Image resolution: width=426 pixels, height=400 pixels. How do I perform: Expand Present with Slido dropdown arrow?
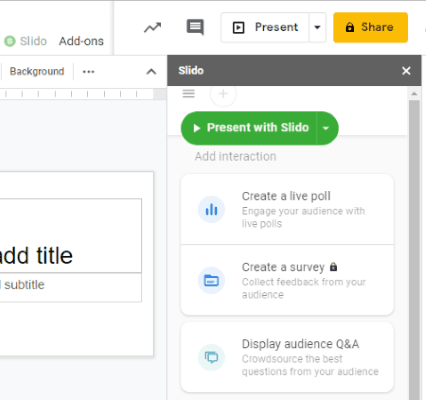point(326,128)
